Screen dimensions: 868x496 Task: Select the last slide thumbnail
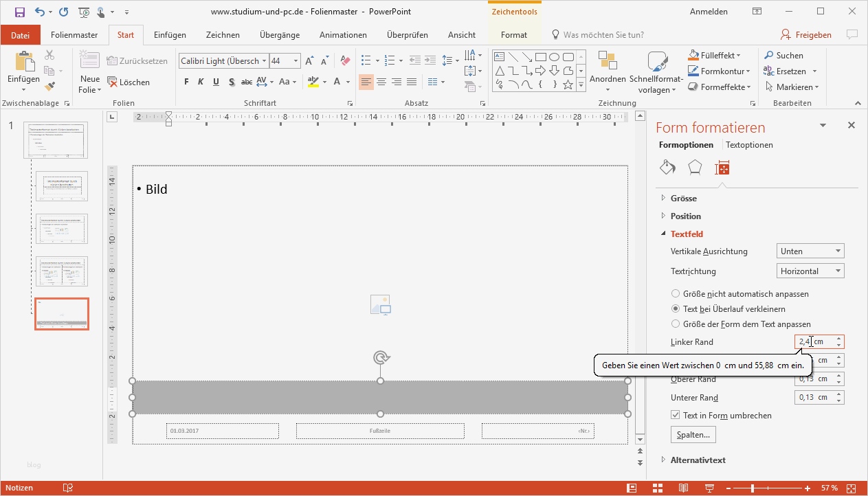pyautogui.click(x=61, y=314)
